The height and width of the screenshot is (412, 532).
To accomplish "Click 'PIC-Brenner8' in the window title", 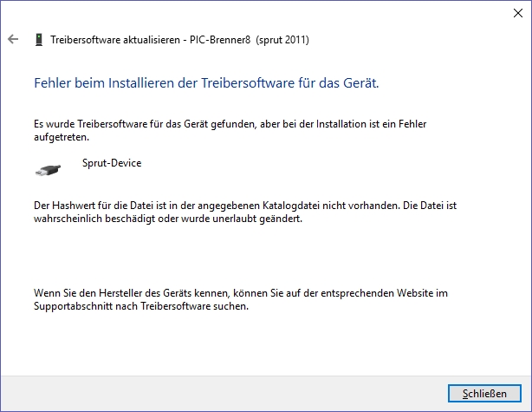I will click(220, 40).
